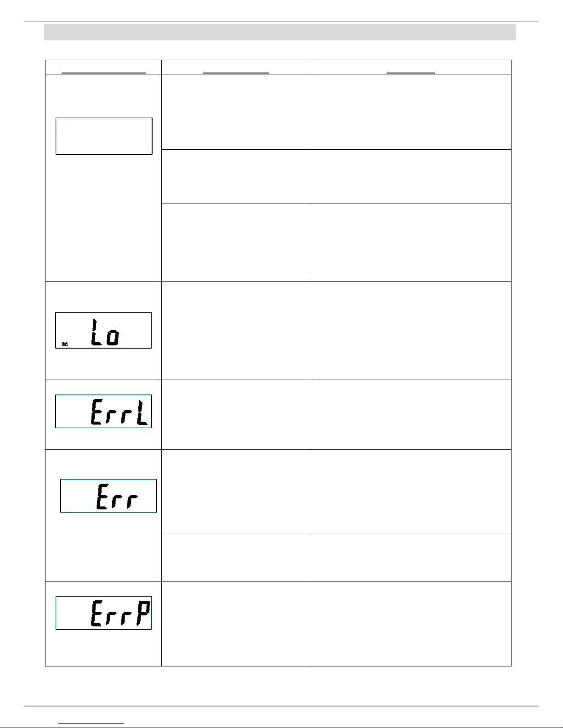563x728 pixels.
Task: Click middle column cell beside the Lo display
Action: 236,330
